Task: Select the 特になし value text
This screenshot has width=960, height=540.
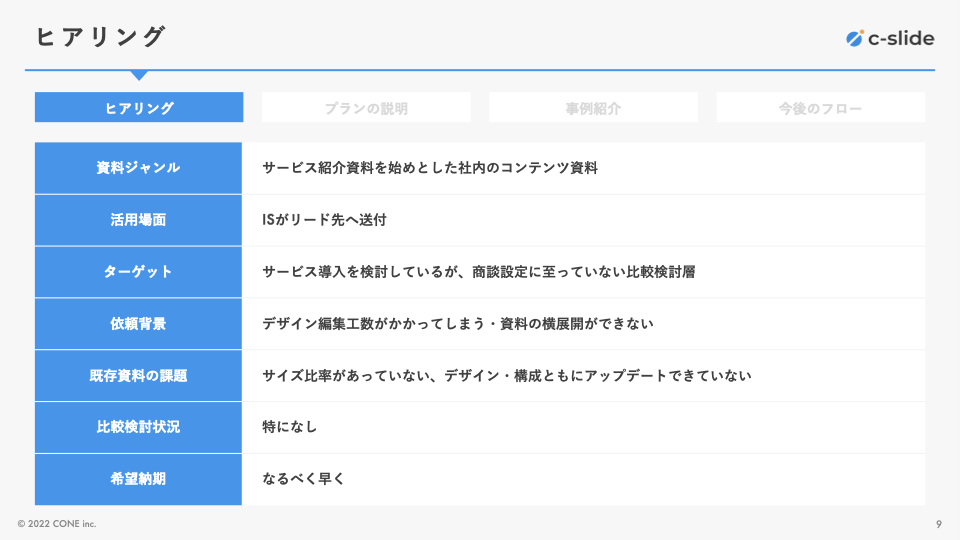Action: 290,427
